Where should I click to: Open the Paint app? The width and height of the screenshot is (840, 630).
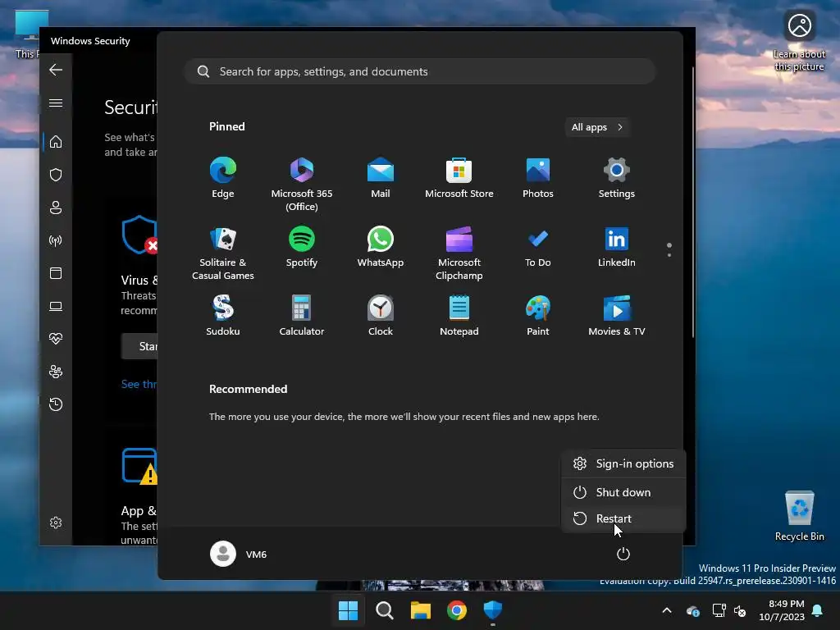click(538, 316)
